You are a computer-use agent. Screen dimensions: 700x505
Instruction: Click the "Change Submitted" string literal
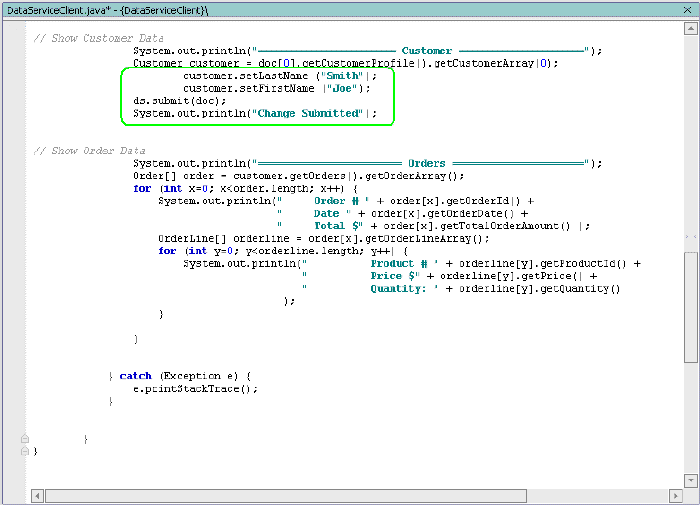click(308, 113)
